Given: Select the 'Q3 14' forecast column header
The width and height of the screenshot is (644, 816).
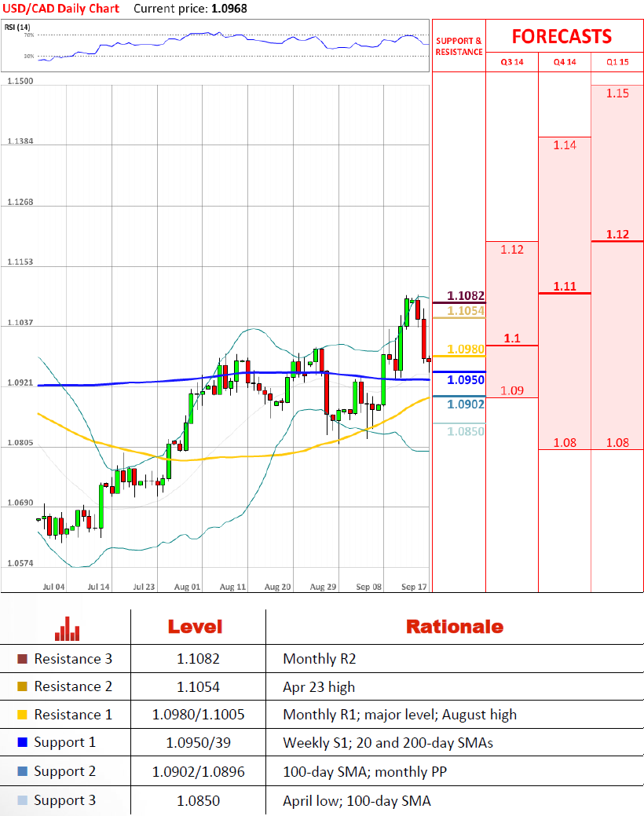Looking at the screenshot, I should pos(512,62).
